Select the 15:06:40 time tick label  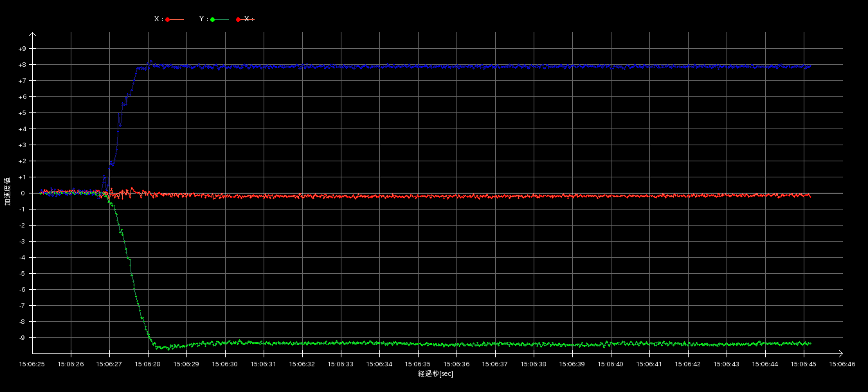point(611,364)
